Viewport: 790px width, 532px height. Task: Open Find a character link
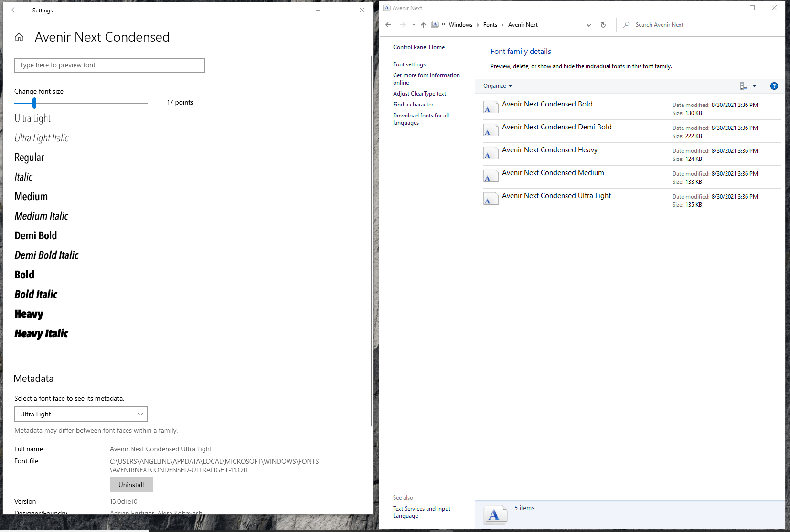click(x=413, y=105)
